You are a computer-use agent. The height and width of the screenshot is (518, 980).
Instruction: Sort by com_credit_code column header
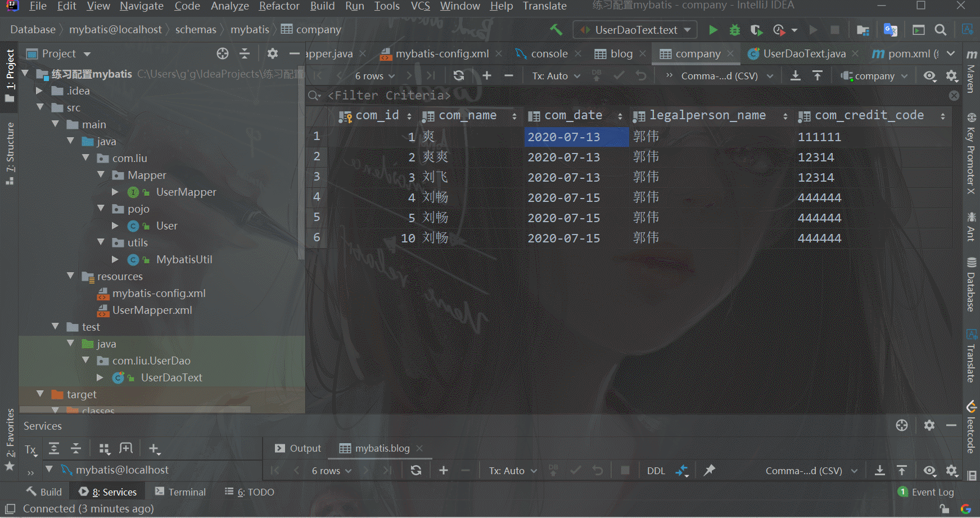click(873, 116)
